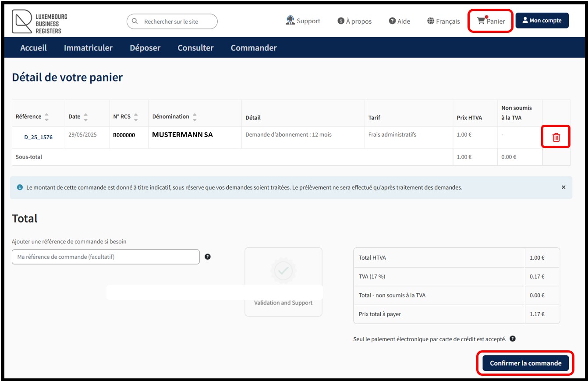
Task: Dismiss the indicative amount info banner
Action: pos(563,187)
